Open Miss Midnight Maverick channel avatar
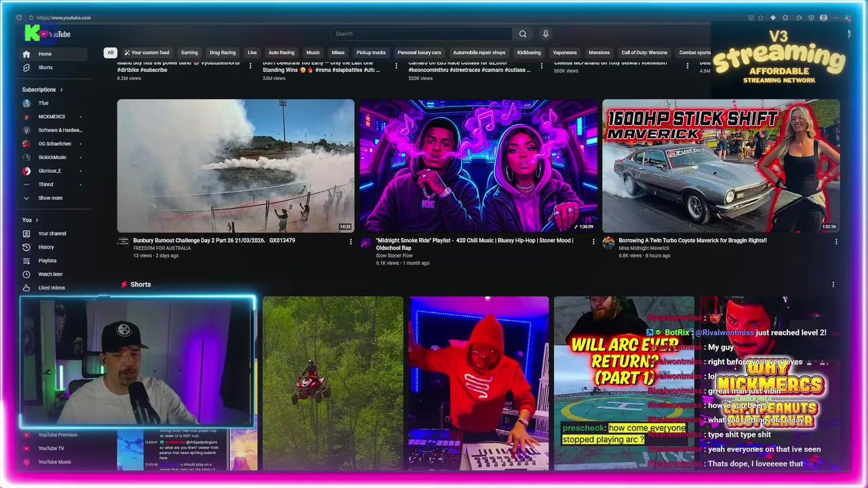Image resolution: width=868 pixels, height=488 pixels. [608, 242]
